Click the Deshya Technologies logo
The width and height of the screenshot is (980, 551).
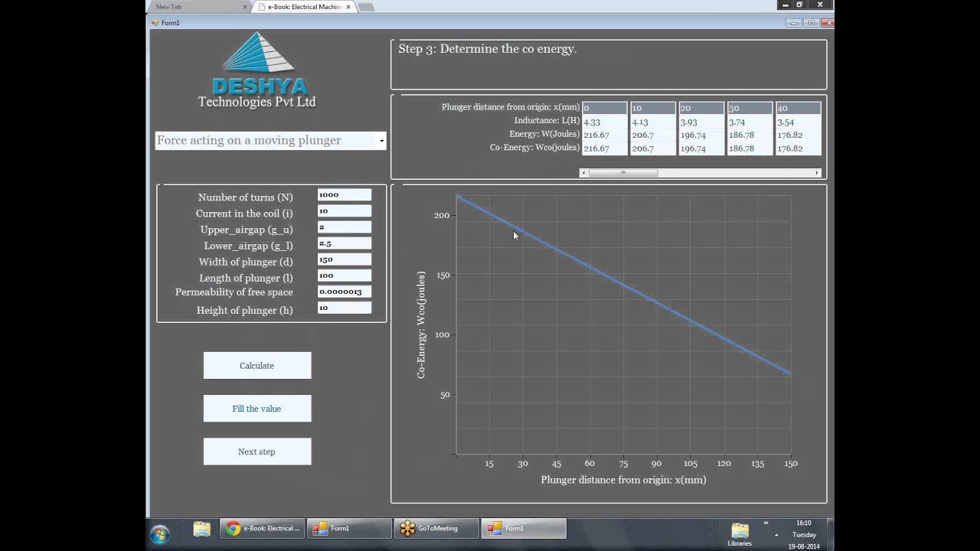[258, 70]
